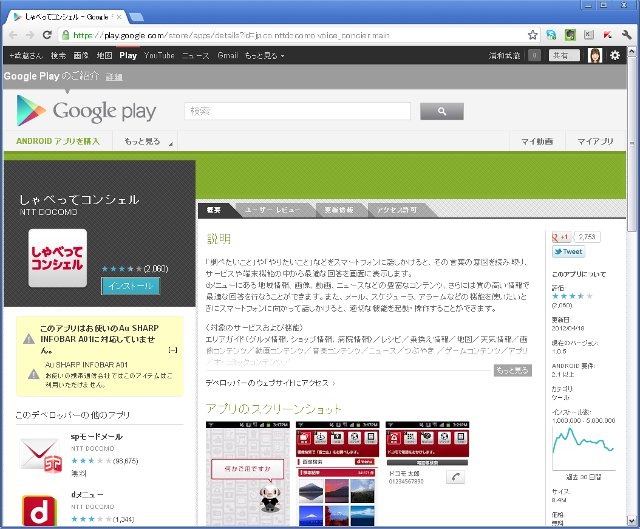Click the NTT DOCOMO developer name under app title

click(x=48, y=212)
